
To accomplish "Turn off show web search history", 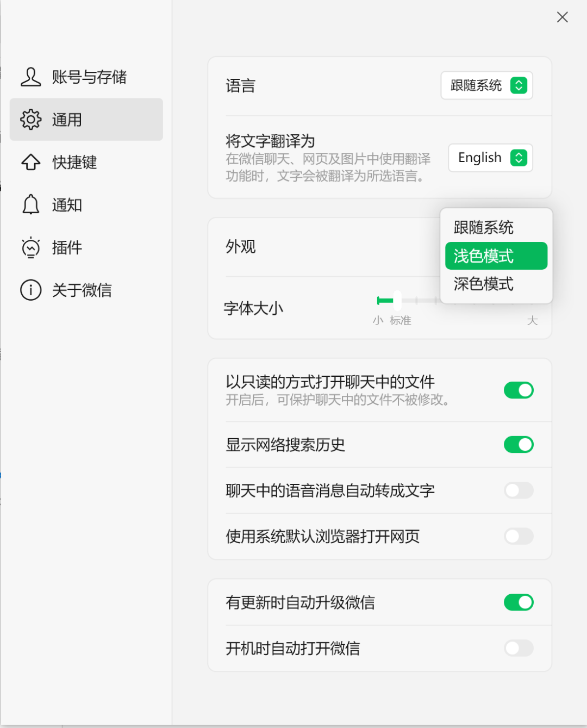I will (x=519, y=445).
